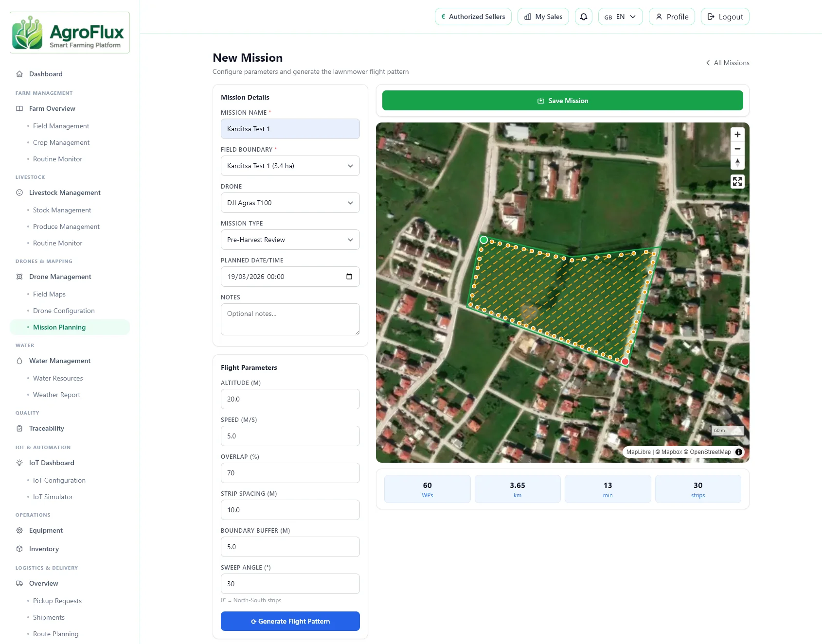This screenshot has width=822, height=644.
Task: Go to Field Management
Action: (61, 126)
